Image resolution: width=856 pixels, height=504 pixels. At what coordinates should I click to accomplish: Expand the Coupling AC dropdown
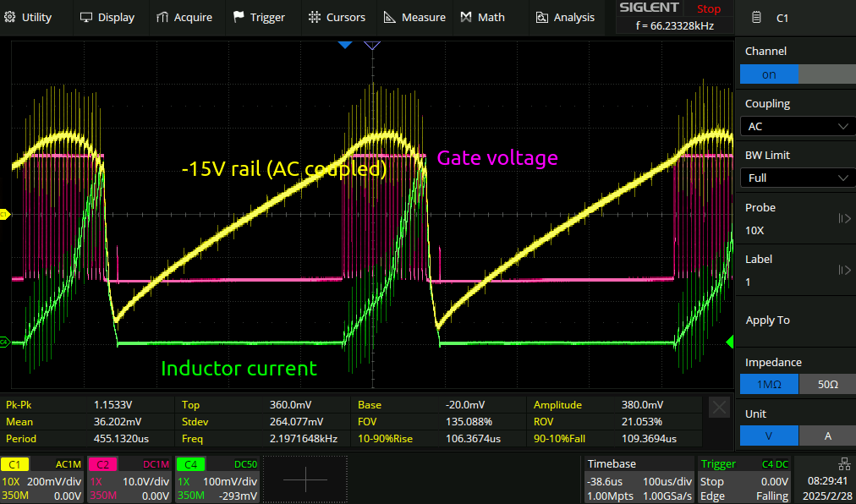[795, 126]
